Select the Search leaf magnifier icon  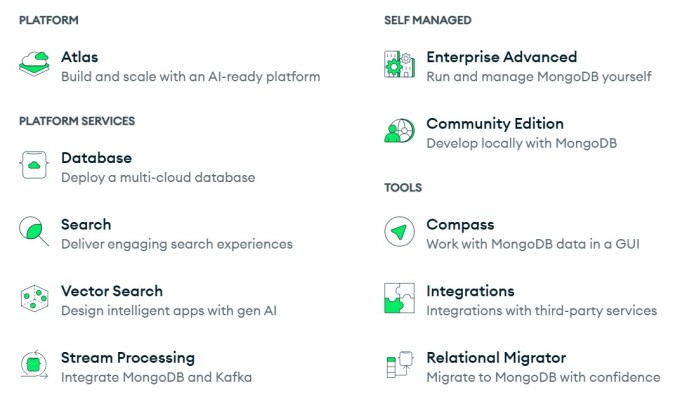point(34,231)
